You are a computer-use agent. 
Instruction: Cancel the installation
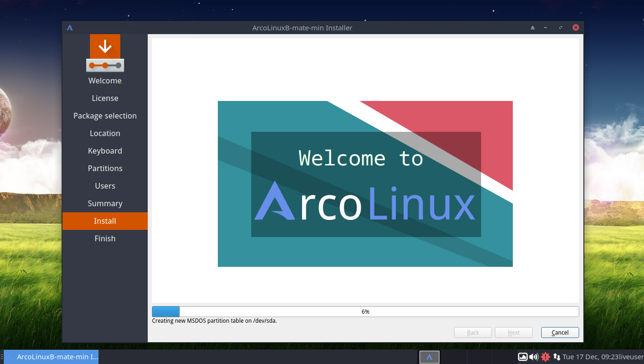[x=560, y=333]
